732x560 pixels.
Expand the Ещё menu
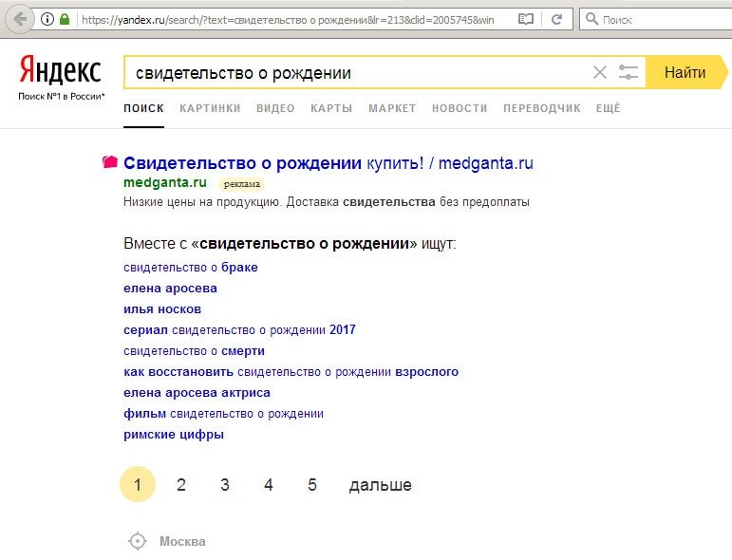click(x=608, y=108)
